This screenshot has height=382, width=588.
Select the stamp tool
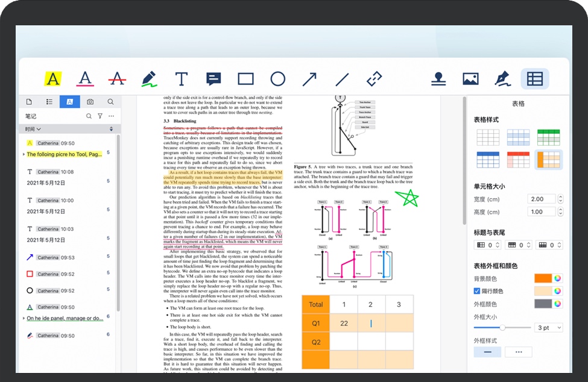coord(438,78)
